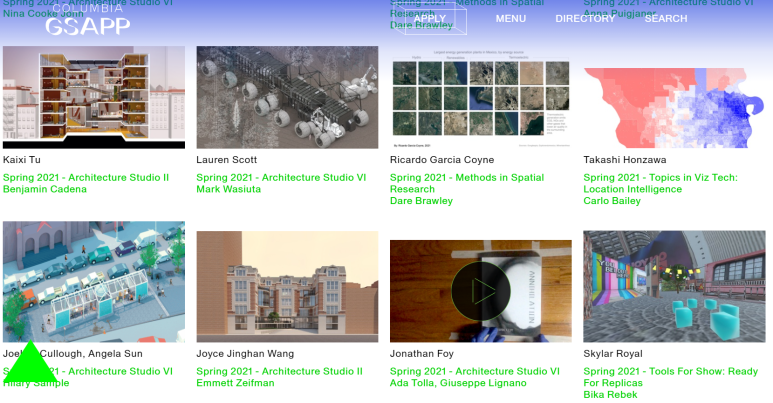Open Tools For Show: Ready For Replicas link
Image resolution: width=773 pixels, height=403 pixels.
click(x=670, y=377)
